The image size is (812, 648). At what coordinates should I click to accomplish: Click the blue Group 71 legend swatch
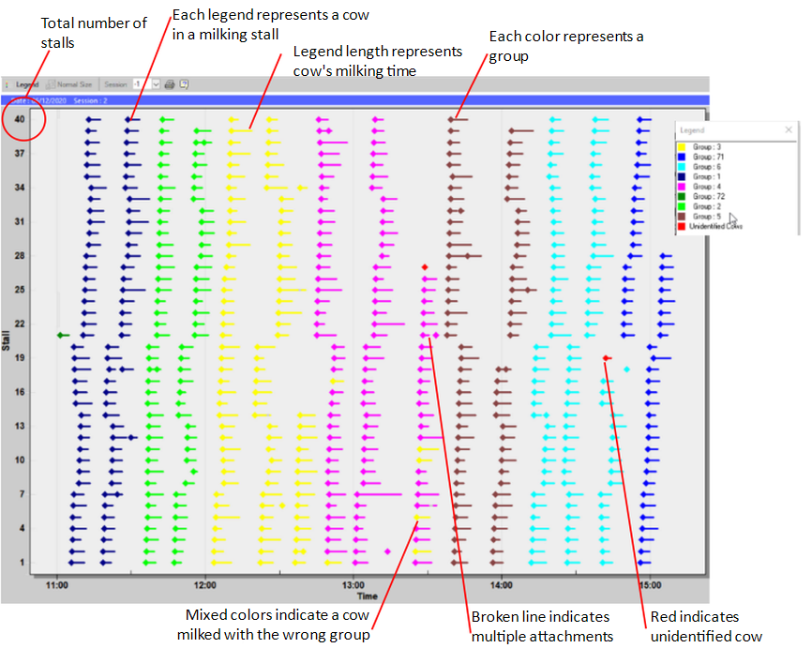682,157
